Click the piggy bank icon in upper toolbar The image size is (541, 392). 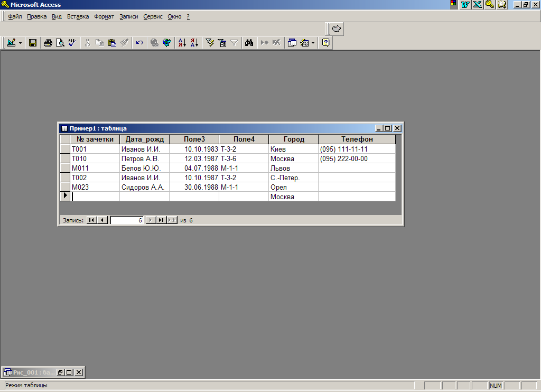(337, 29)
